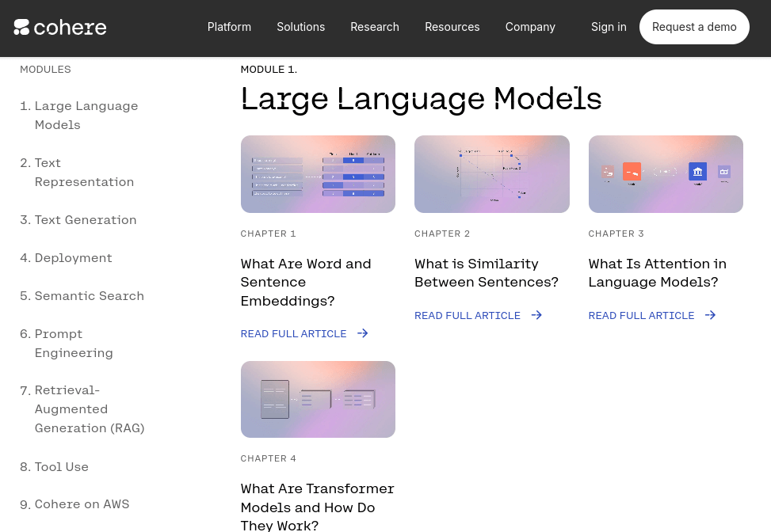Select Research in the top navigation
This screenshot has height=532, width=771.
tap(375, 27)
